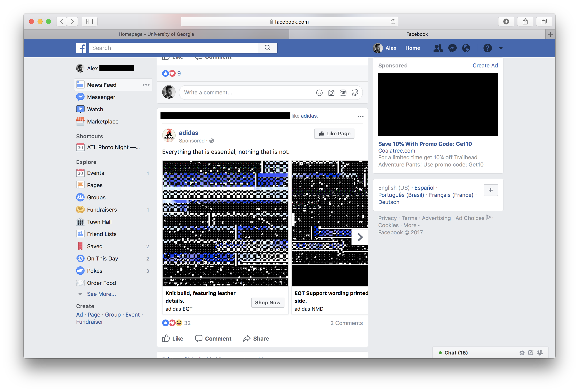Comment on the adidas post

pos(213,338)
